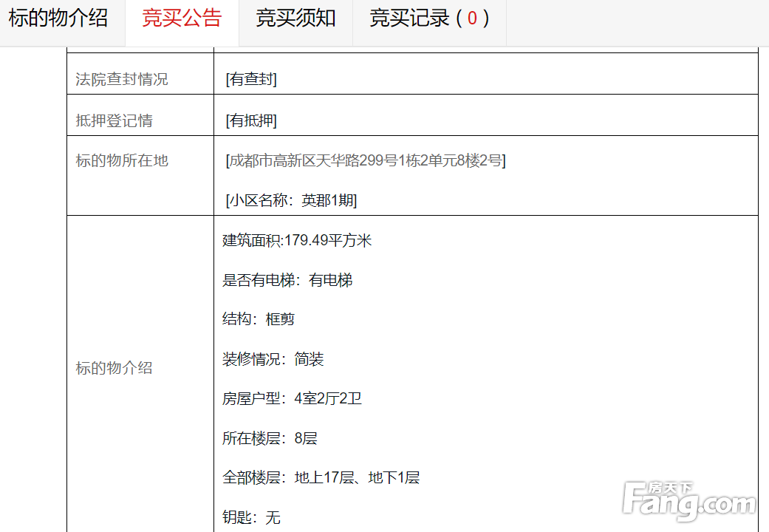Image resolution: width=769 pixels, height=532 pixels.
Task: Click the 法院查封情况 row label
Action: coord(122,79)
